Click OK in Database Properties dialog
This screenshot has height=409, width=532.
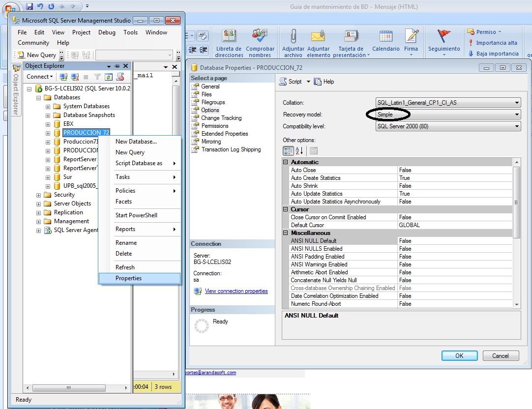[459, 356]
